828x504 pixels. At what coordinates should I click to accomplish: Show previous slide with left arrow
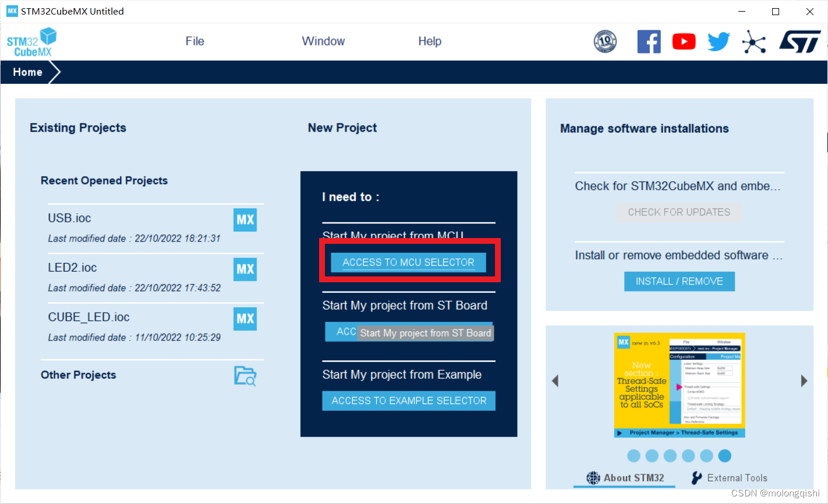click(555, 381)
